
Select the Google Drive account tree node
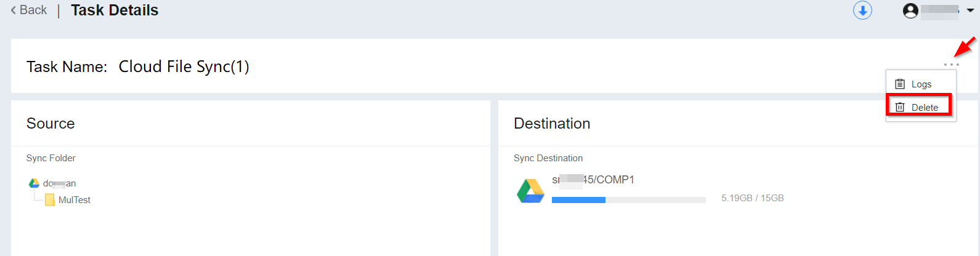(60, 183)
